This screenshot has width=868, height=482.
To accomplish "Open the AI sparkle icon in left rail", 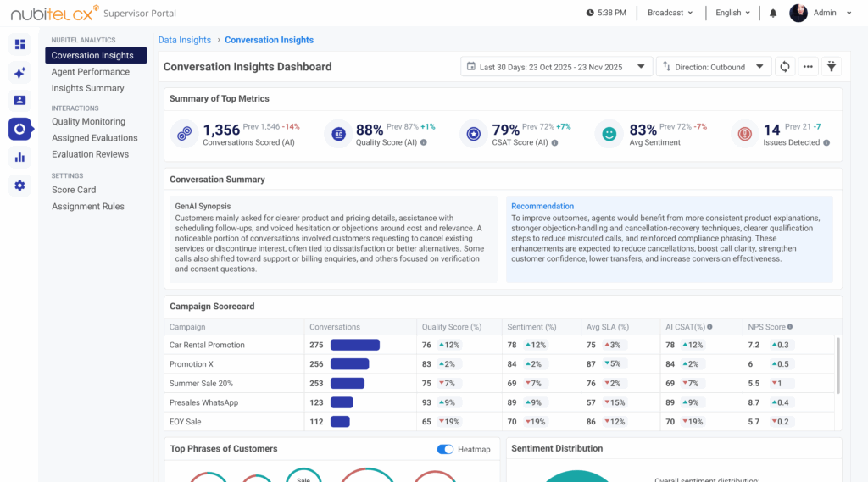I will [x=20, y=73].
